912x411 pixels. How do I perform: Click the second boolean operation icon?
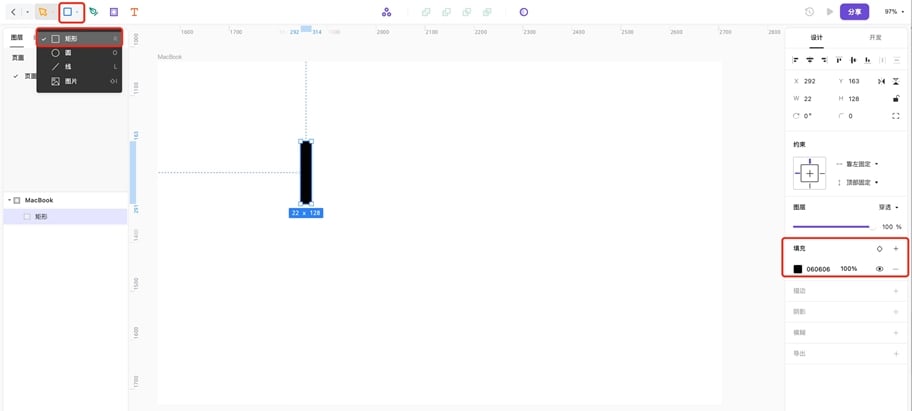tap(446, 12)
